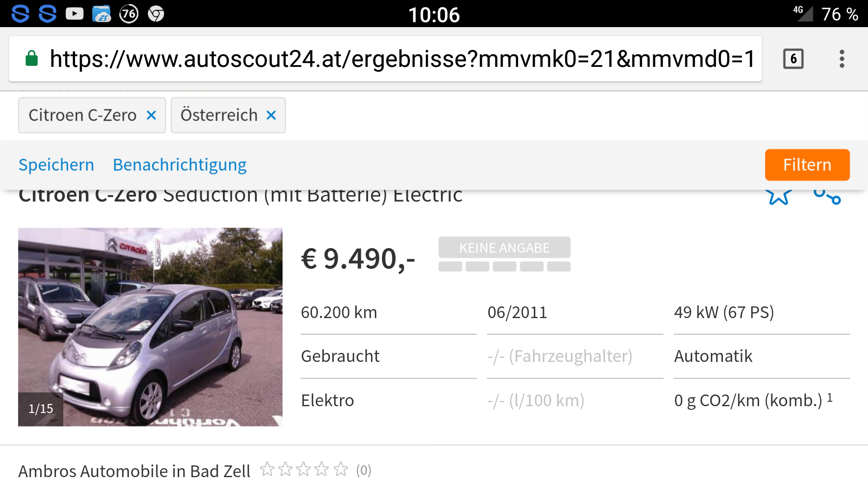Tap the green secure lock icon
Image resolution: width=868 pixels, height=488 pixels.
(32, 59)
